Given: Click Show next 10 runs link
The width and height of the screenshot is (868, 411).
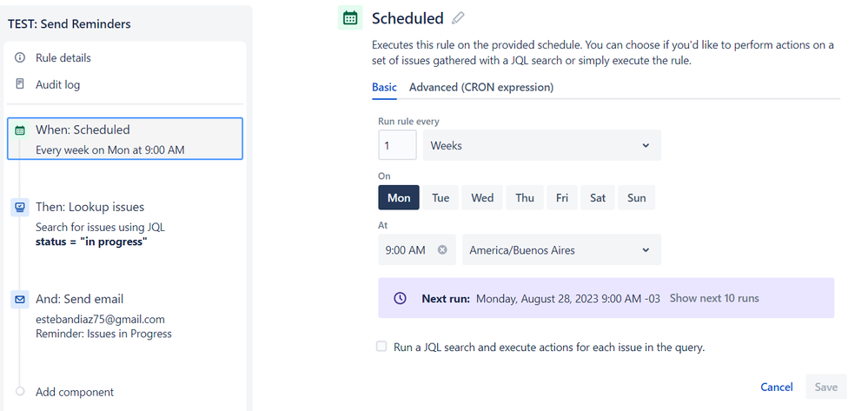Looking at the screenshot, I should coord(714,298).
